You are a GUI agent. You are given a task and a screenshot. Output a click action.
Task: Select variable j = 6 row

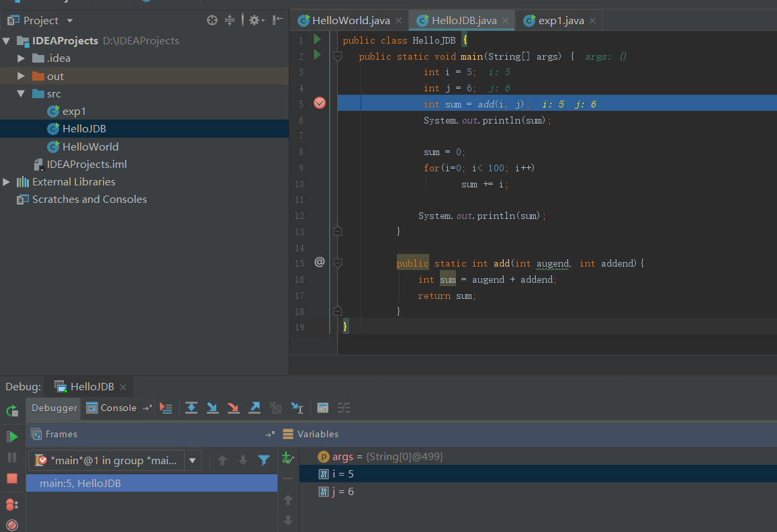[538, 491]
